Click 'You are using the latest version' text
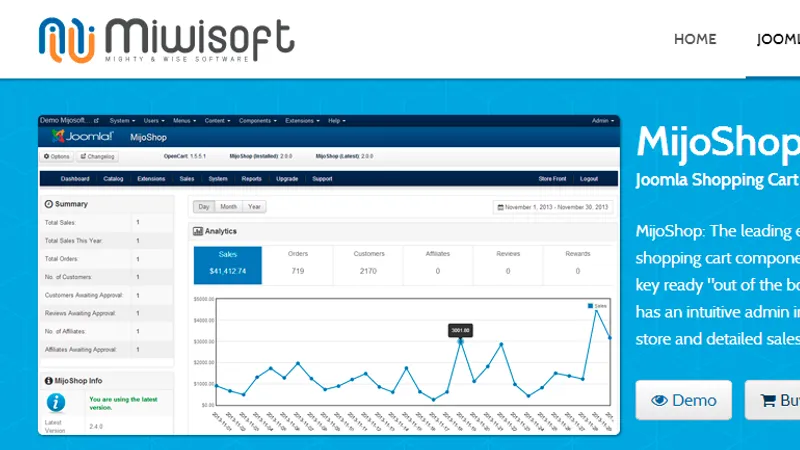Viewport: 800px width, 450px height. point(123,404)
